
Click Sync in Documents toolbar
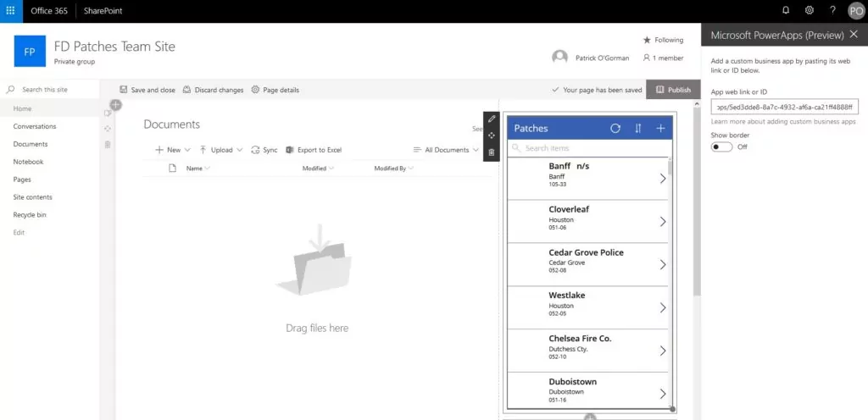tap(264, 150)
